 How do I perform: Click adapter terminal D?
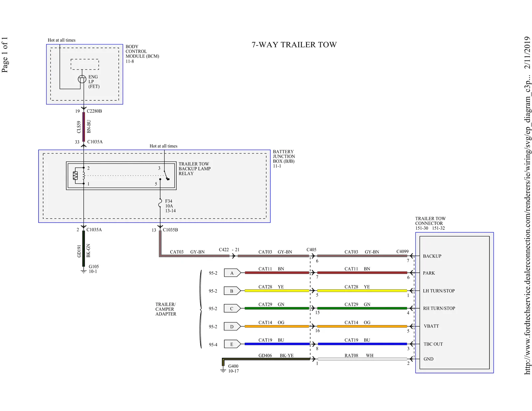click(x=232, y=327)
